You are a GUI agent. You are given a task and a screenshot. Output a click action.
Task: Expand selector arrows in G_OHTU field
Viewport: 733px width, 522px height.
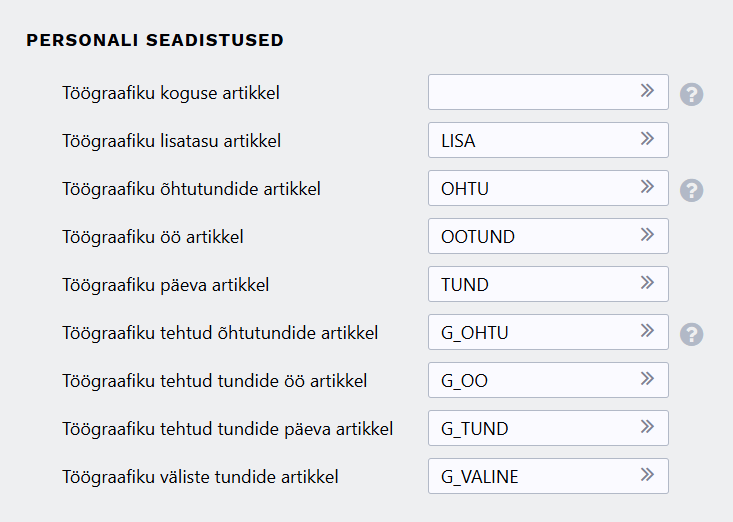point(647,331)
